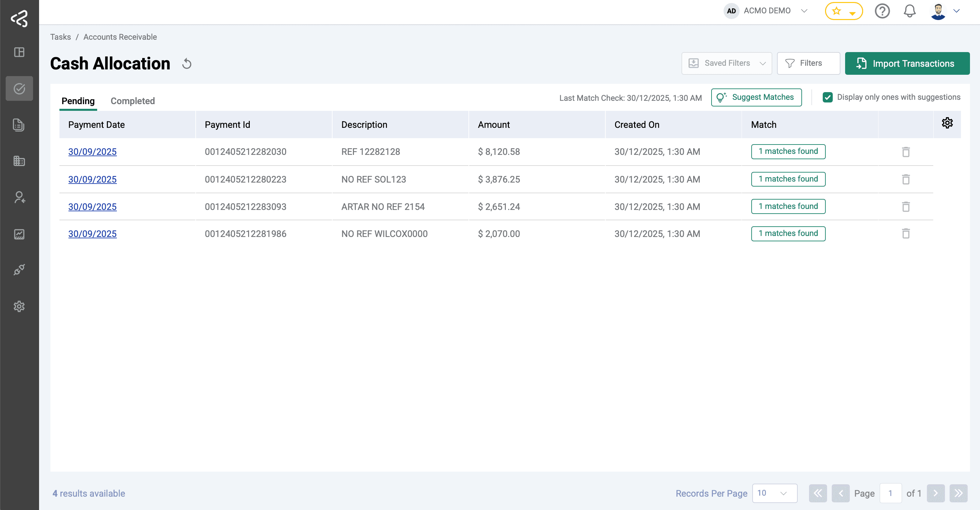
Task: Open column settings gear above the table
Action: (947, 122)
